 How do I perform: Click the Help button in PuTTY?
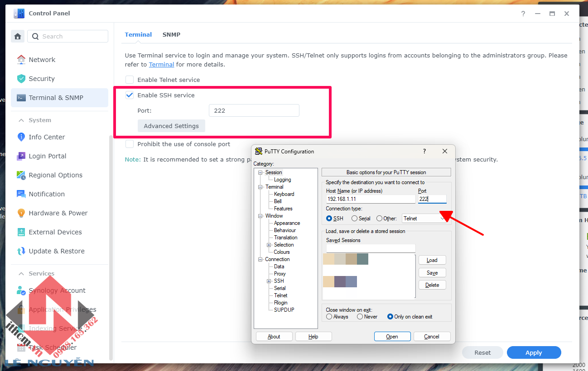(x=313, y=337)
